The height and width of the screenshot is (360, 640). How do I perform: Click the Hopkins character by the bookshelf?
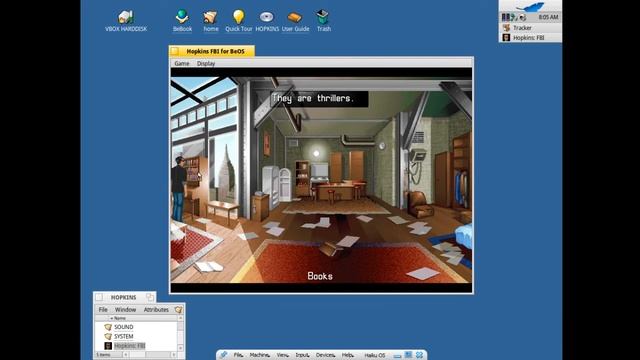coord(178,188)
